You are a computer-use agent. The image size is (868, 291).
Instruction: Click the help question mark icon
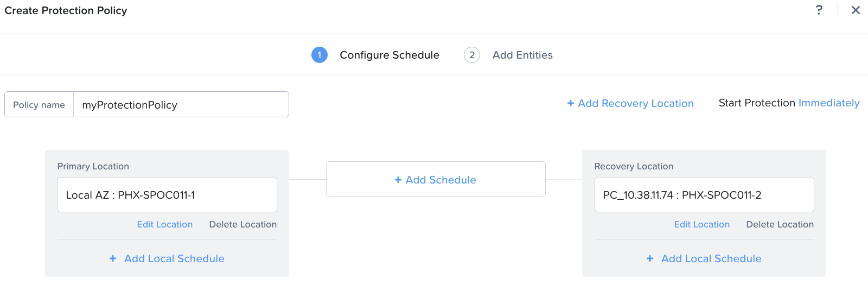pos(819,10)
